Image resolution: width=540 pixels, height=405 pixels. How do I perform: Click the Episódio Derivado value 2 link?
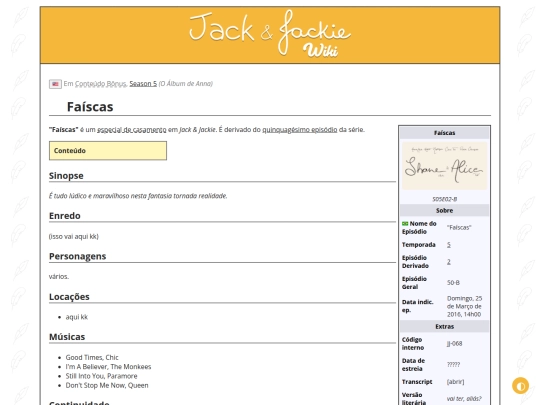coord(449,262)
